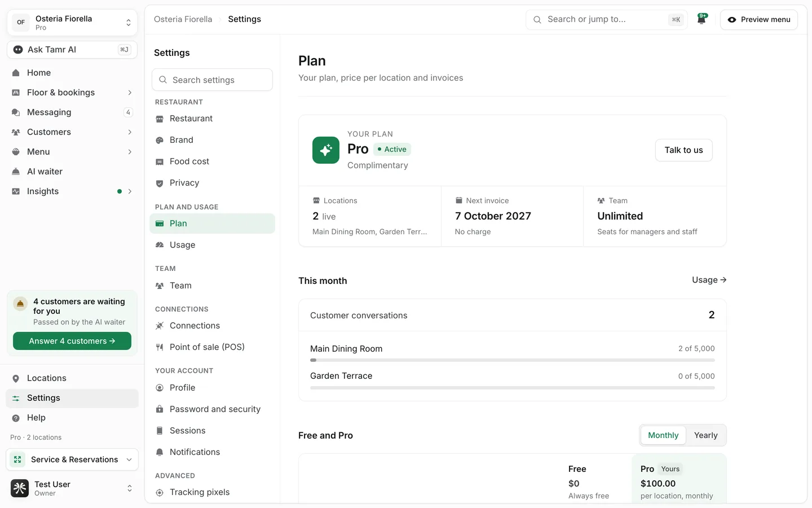Click the Tracking pixels target icon
Image resolution: width=812 pixels, height=508 pixels.
(x=160, y=492)
